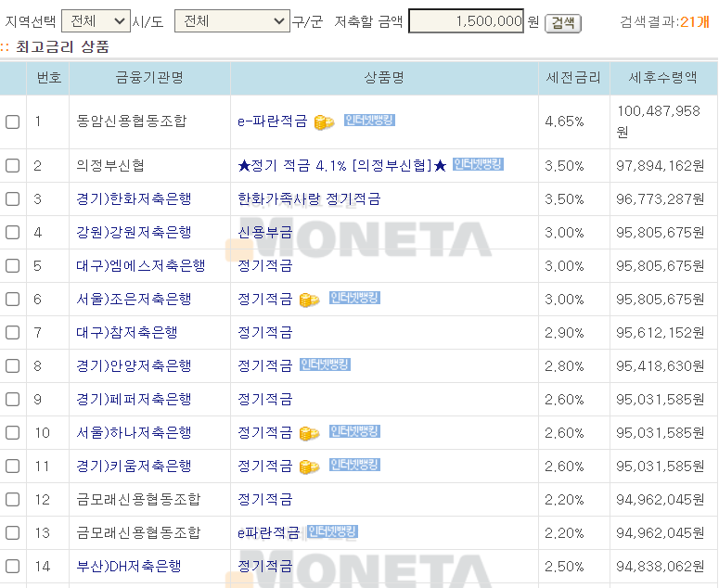Open 한화가족사랑 정기적금 product link

309,198
